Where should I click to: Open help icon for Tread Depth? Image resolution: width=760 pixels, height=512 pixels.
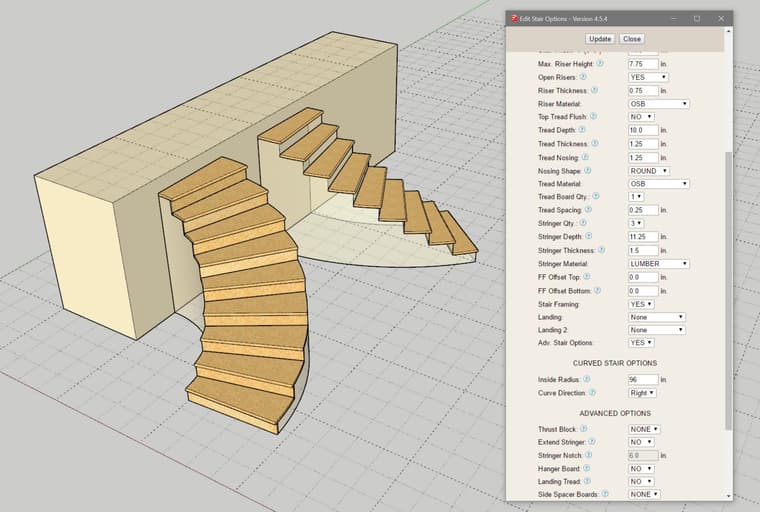[x=582, y=129]
